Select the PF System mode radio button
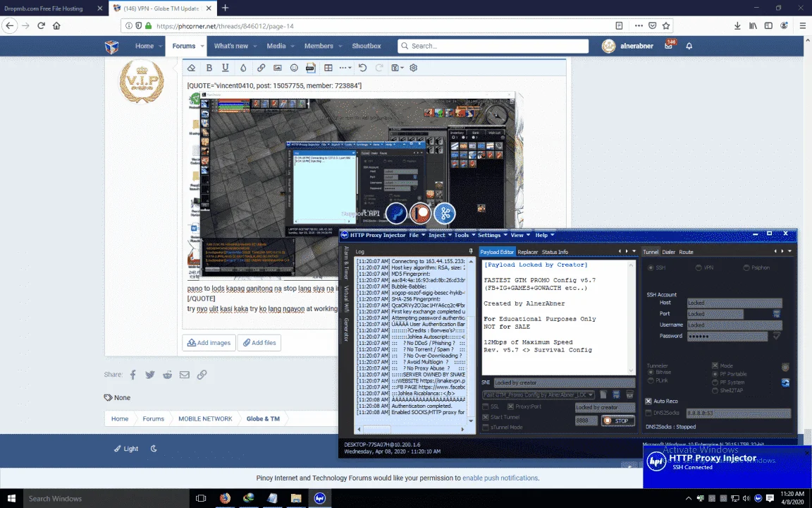Viewport: 812px width, 508px height. (x=715, y=382)
